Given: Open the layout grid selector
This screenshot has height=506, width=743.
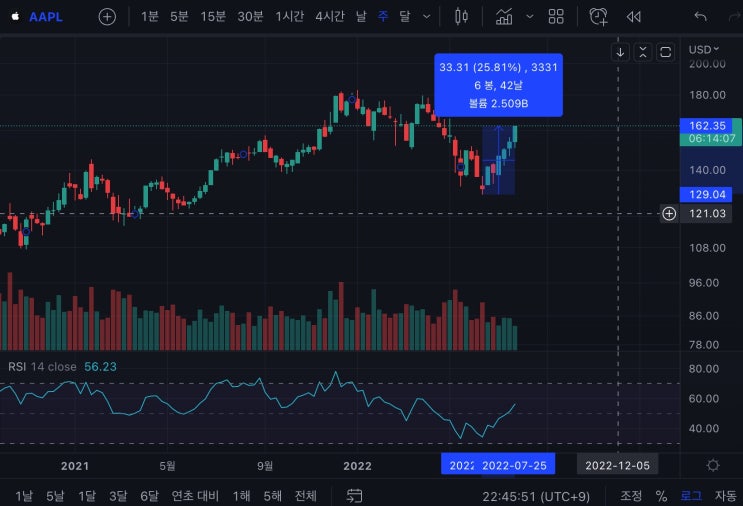Looking at the screenshot, I should [556, 17].
